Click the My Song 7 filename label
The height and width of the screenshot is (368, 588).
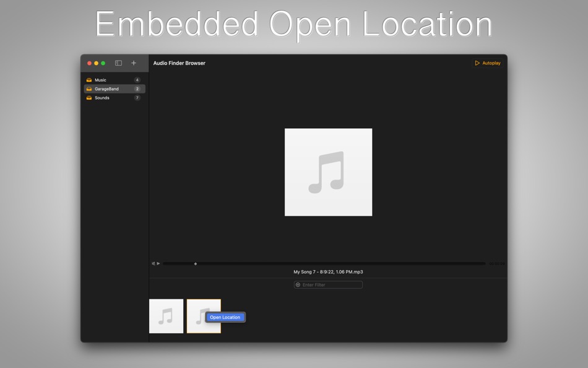[x=327, y=271]
